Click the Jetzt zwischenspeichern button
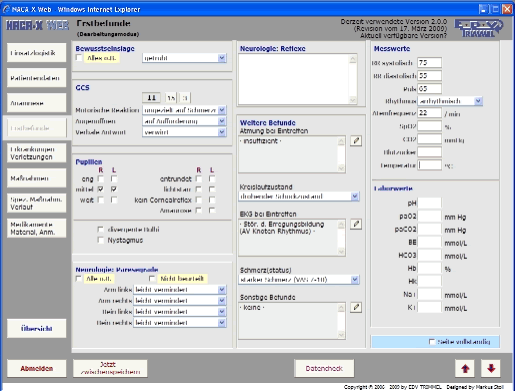Screen dimensions: 515x391 coord(110,368)
